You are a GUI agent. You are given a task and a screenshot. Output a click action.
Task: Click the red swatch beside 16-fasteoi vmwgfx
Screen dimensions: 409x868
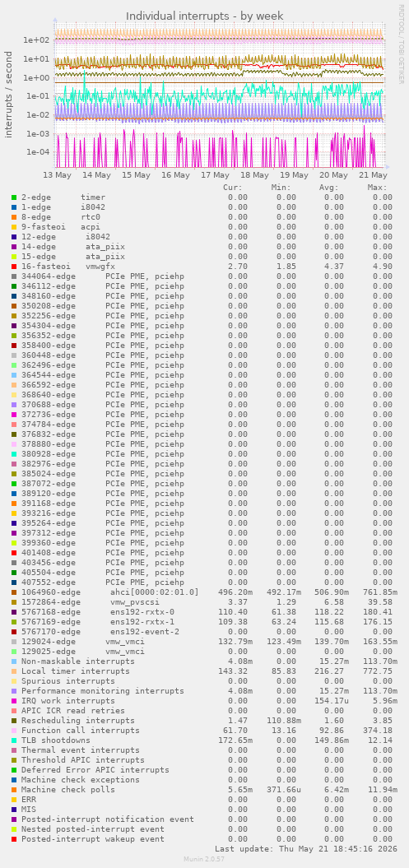pyautogui.click(x=14, y=267)
